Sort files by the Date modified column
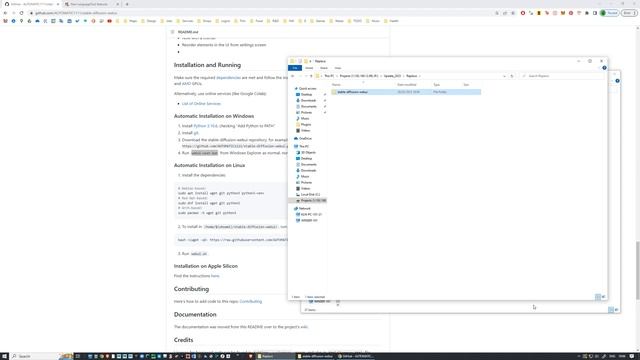Screen dimensions: 640x360 pos(407,85)
